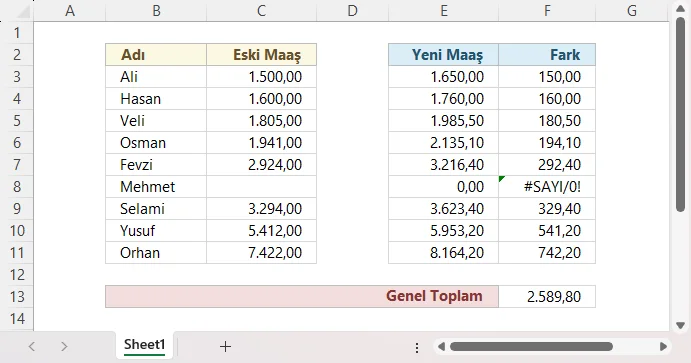This screenshot has height=363, width=691.
Task: Select the '1.600,00' old salary cell
Action: (x=261, y=99)
